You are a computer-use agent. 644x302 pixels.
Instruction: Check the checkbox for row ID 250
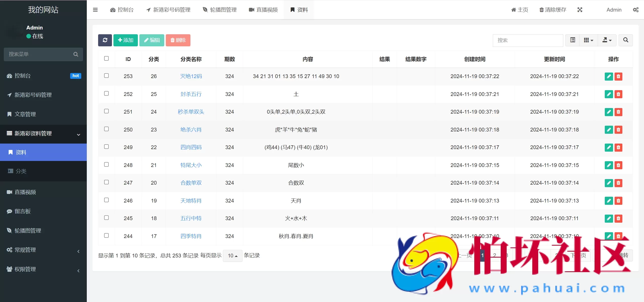coord(107,129)
